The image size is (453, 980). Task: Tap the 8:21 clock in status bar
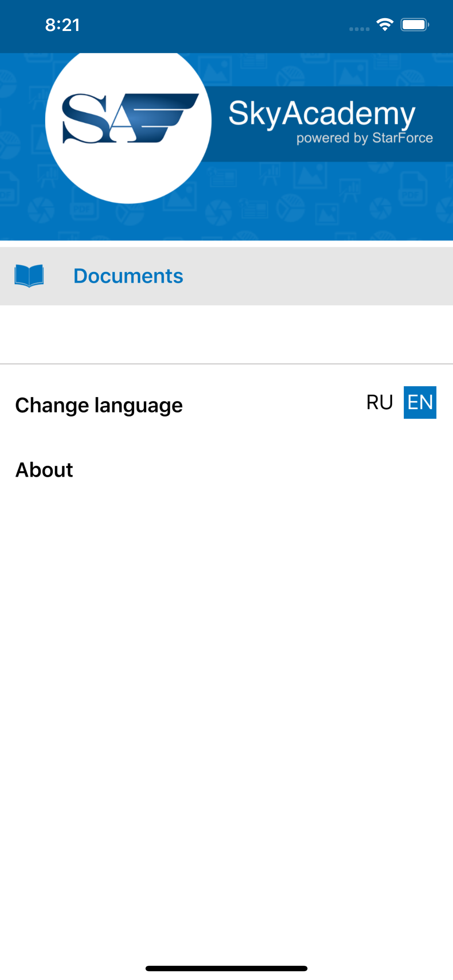pos(62,25)
